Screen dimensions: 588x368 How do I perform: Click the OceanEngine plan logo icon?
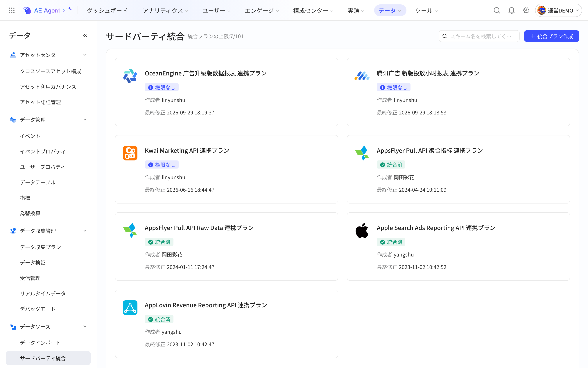pyautogui.click(x=130, y=76)
